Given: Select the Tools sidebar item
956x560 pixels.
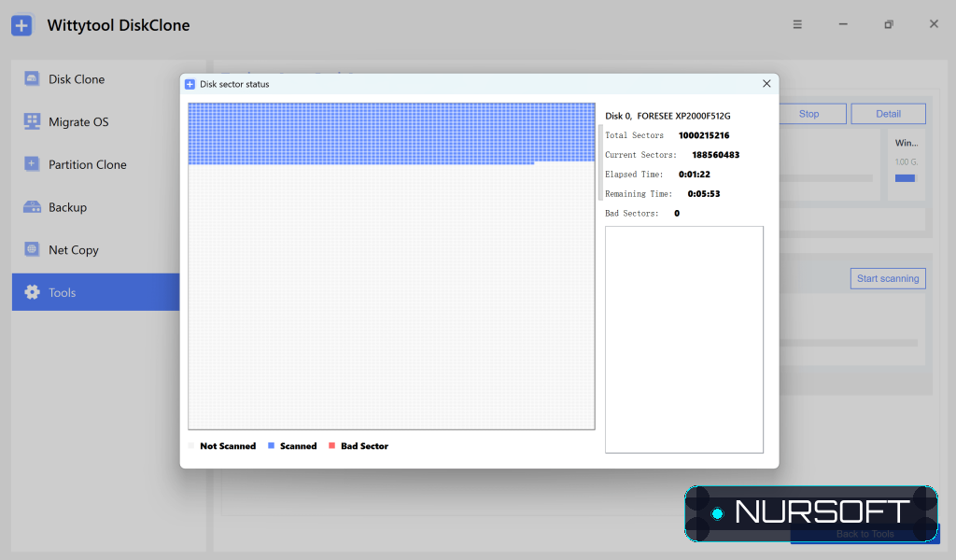Looking at the screenshot, I should click(x=96, y=292).
